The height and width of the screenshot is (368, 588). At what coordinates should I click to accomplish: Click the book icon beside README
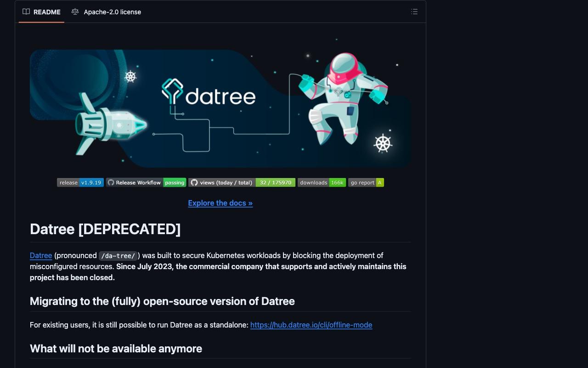(x=26, y=12)
